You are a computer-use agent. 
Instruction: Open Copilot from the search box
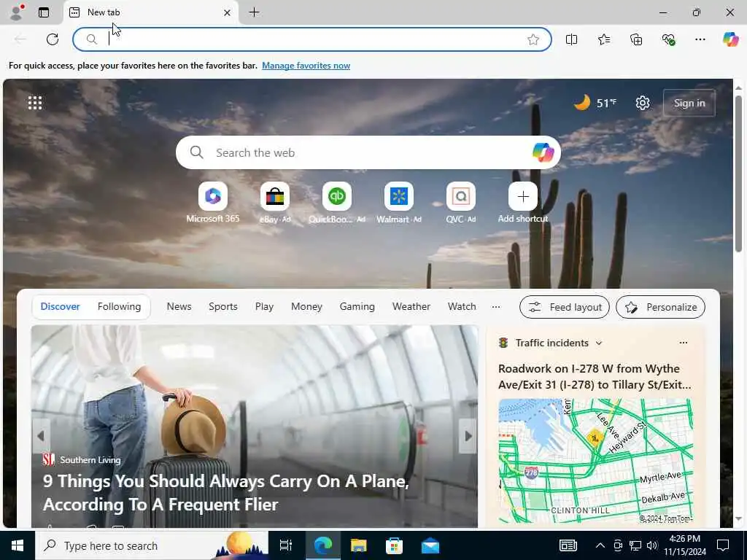click(543, 152)
